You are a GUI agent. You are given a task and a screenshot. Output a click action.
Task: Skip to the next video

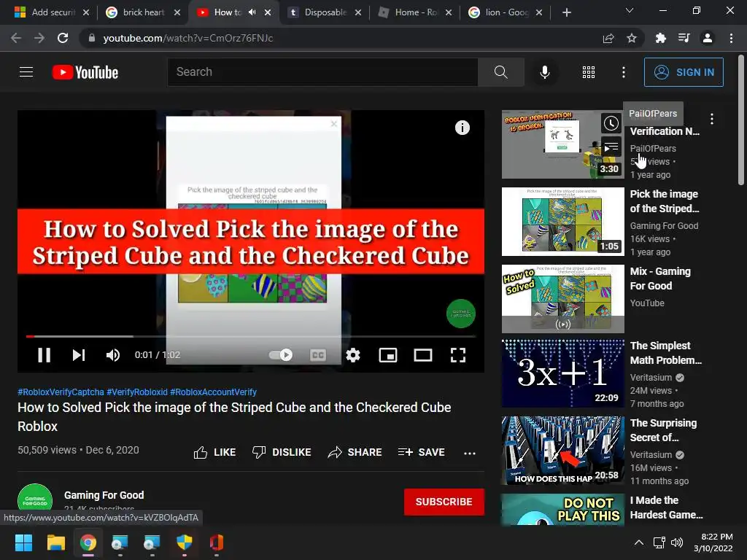(79, 355)
